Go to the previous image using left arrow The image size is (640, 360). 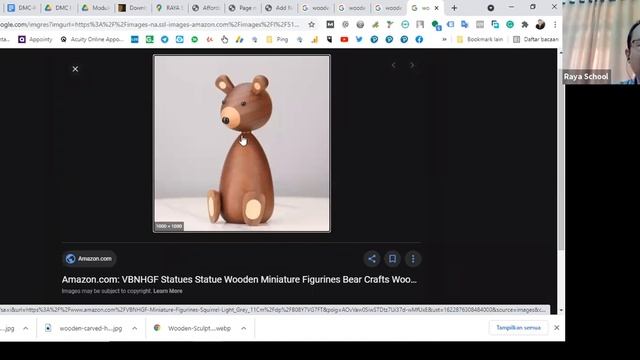click(393, 65)
